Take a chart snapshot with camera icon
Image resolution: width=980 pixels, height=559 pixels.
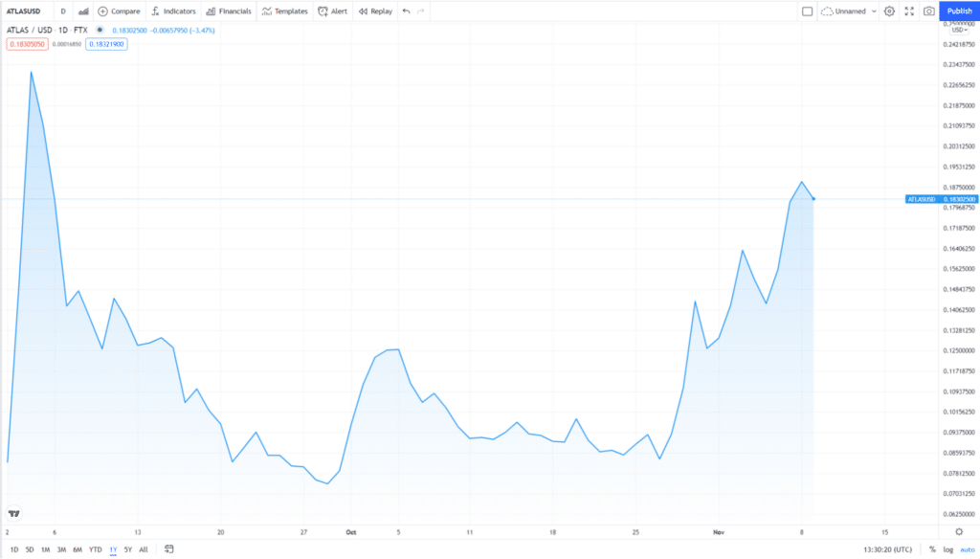tap(929, 11)
